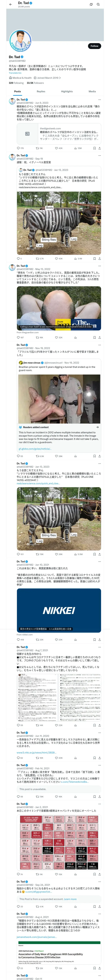Screen dimensions: 110x980
Task: Switch to the Replies tab
Action: 41,91
